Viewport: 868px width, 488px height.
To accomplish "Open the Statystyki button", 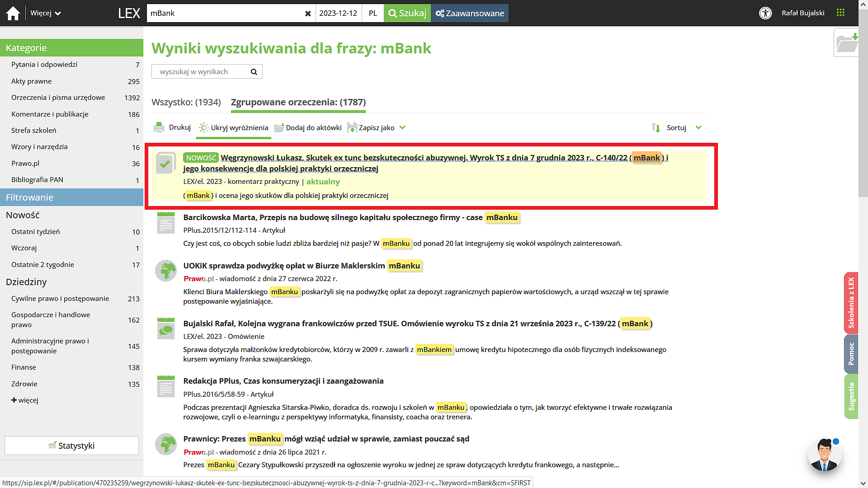I will point(71,446).
